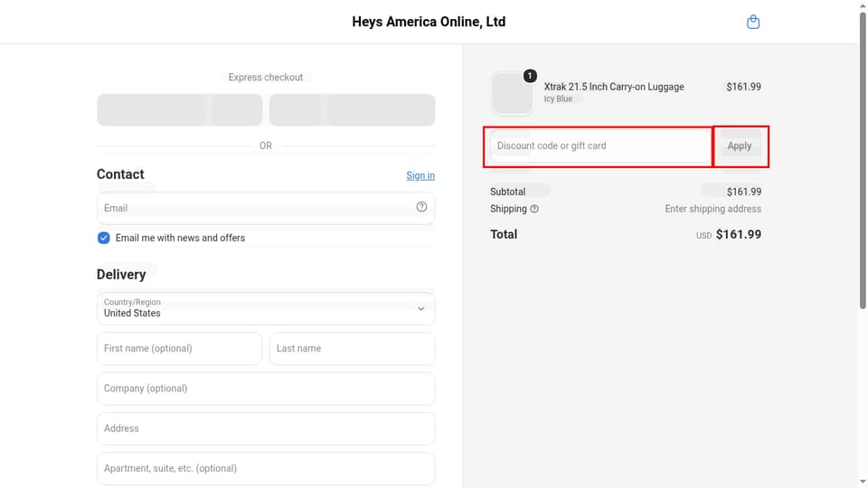The image size is (868, 488).
Task: Click the Heys America Online, Ltd title
Action: click(429, 22)
